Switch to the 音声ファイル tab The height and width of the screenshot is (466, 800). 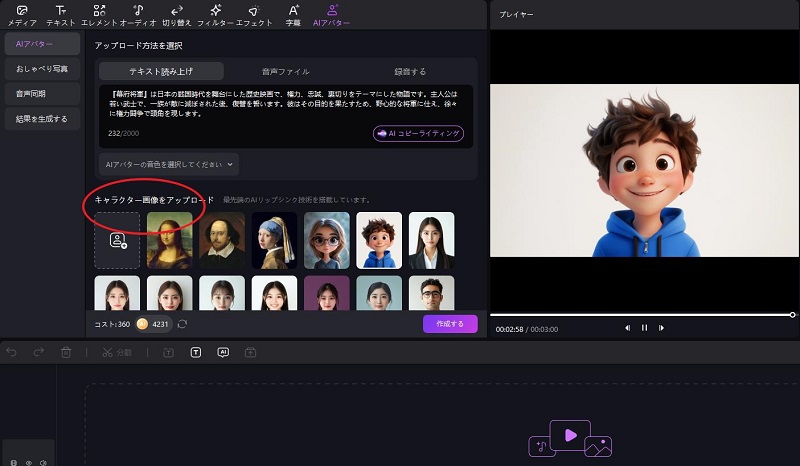click(286, 71)
